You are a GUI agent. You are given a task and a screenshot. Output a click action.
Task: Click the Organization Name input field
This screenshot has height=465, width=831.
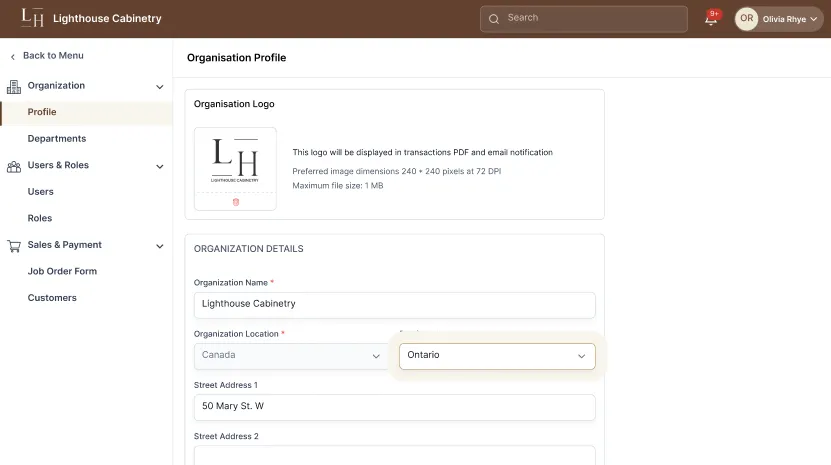click(x=394, y=304)
